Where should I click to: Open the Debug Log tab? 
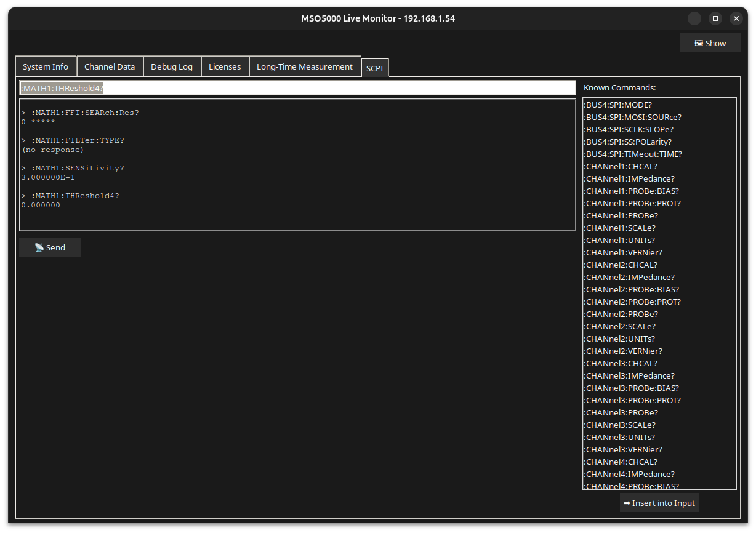click(172, 66)
